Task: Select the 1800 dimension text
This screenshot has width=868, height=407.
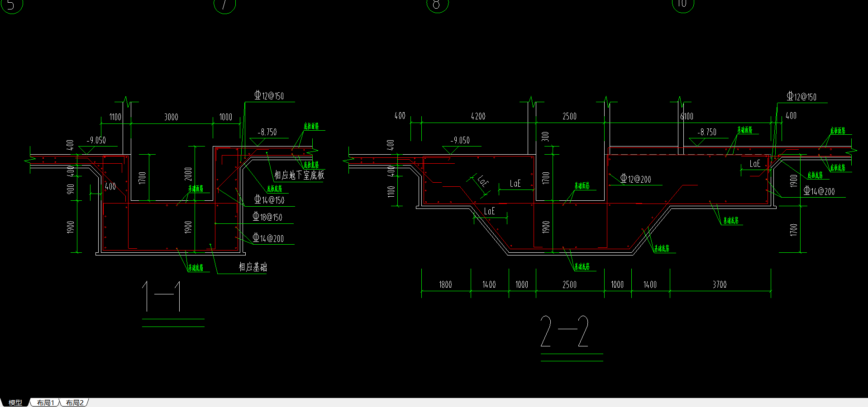Action: [445, 284]
